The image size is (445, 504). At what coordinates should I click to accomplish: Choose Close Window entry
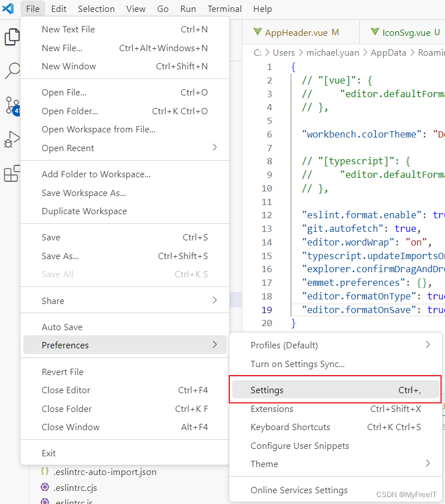click(125, 427)
